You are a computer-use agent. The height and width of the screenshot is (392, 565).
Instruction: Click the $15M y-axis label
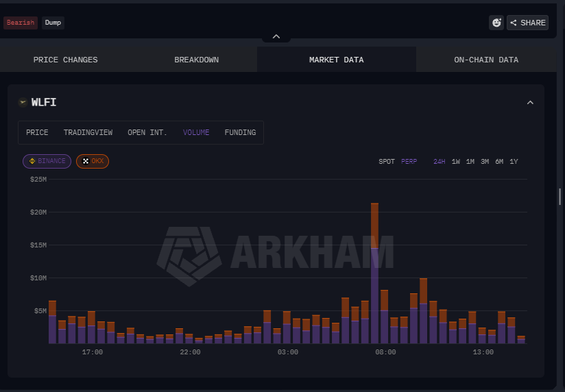(38, 245)
